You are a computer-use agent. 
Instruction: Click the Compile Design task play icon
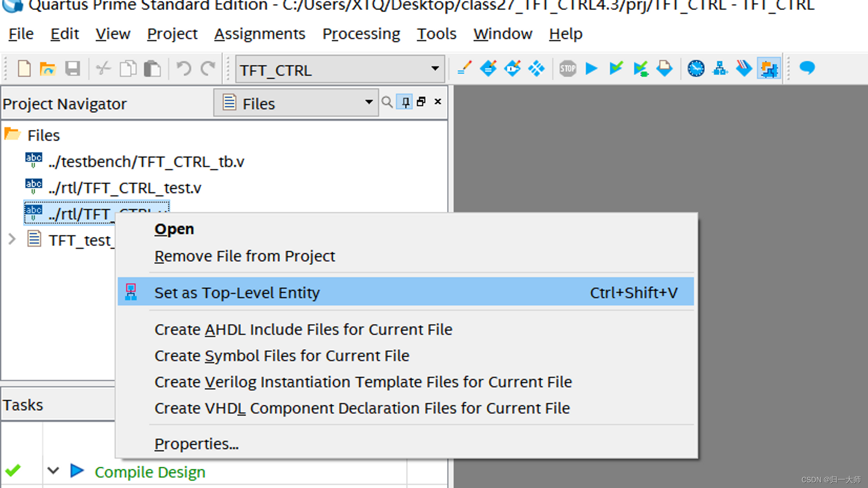[77, 471]
